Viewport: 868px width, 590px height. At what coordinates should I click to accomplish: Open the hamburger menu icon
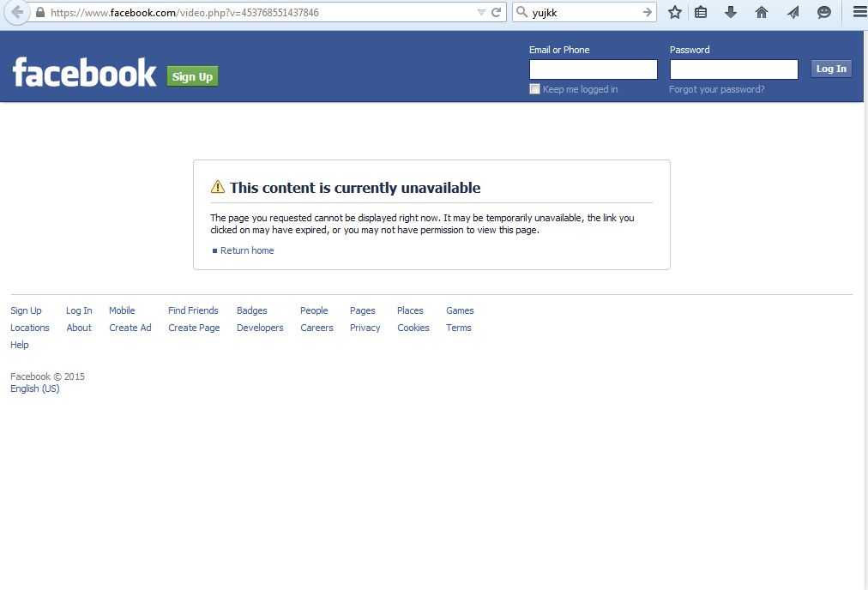(859, 12)
